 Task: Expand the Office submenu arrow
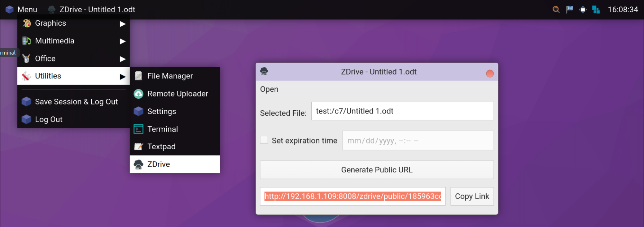[x=123, y=59]
